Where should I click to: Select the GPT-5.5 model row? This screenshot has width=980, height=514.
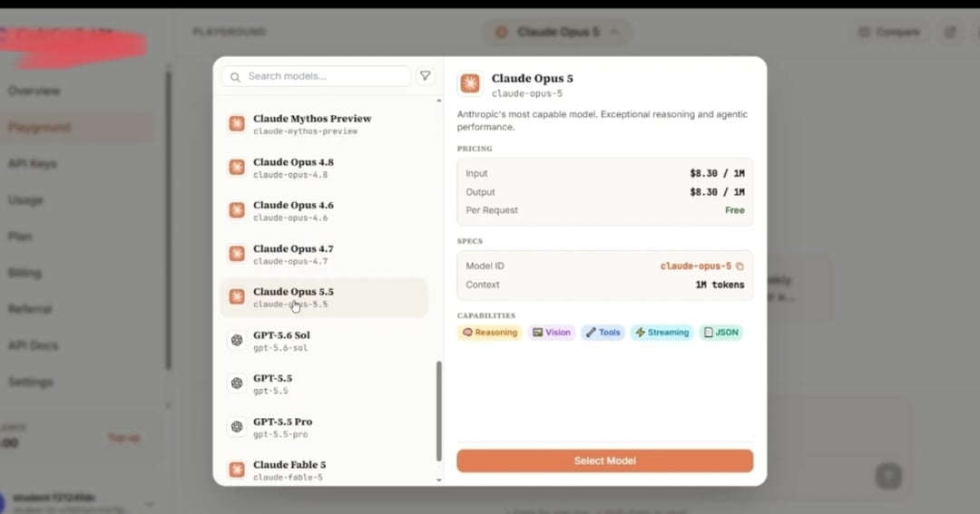[x=324, y=383]
